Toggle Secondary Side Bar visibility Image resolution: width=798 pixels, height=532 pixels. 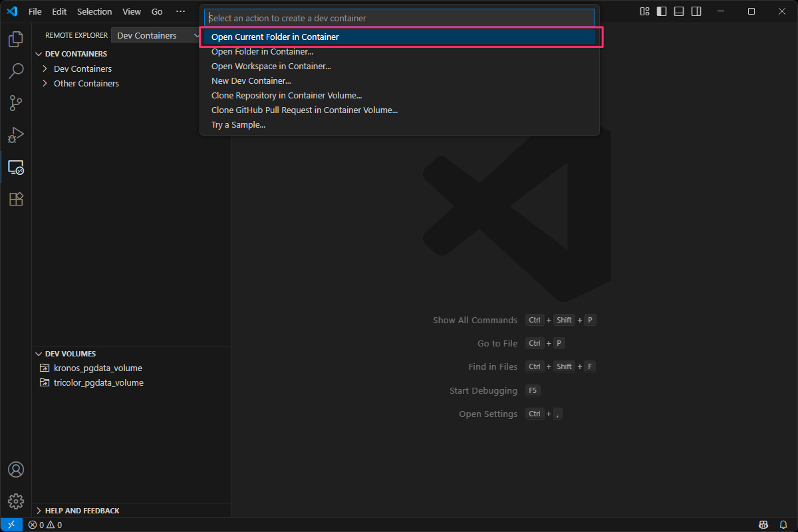(696, 11)
